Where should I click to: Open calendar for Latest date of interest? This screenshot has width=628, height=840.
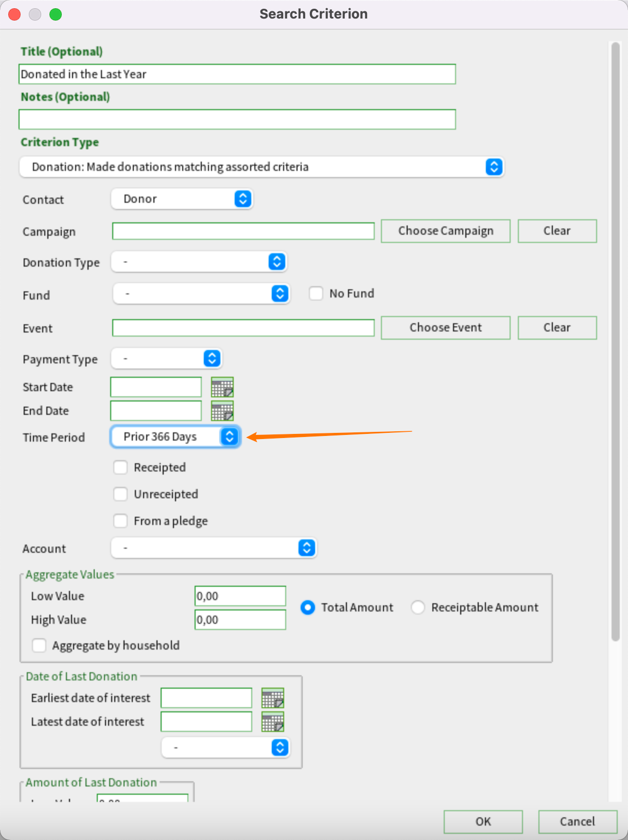pyautogui.click(x=273, y=722)
